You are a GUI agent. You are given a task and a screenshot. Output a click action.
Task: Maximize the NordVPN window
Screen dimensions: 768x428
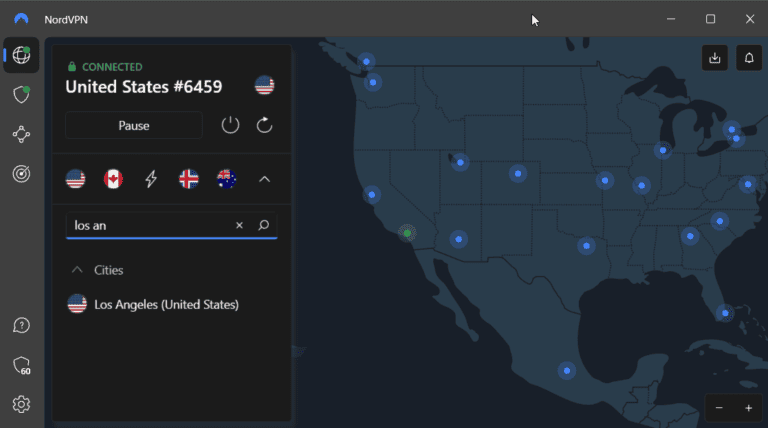pyautogui.click(x=710, y=19)
